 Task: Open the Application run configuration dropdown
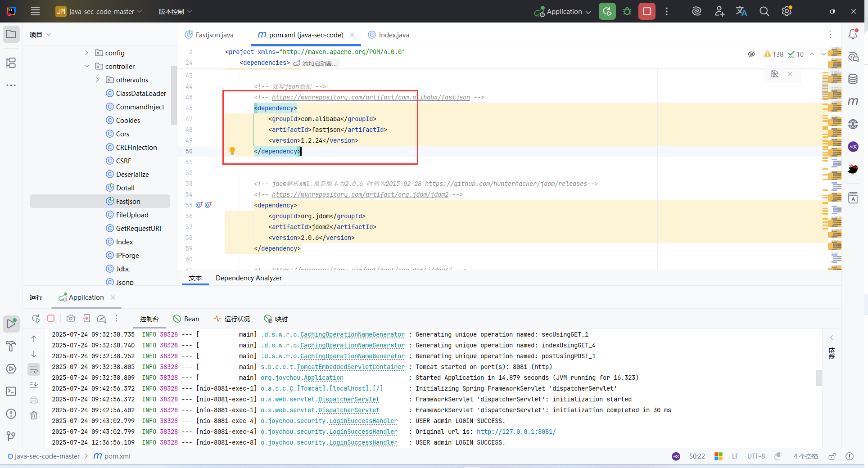[563, 11]
